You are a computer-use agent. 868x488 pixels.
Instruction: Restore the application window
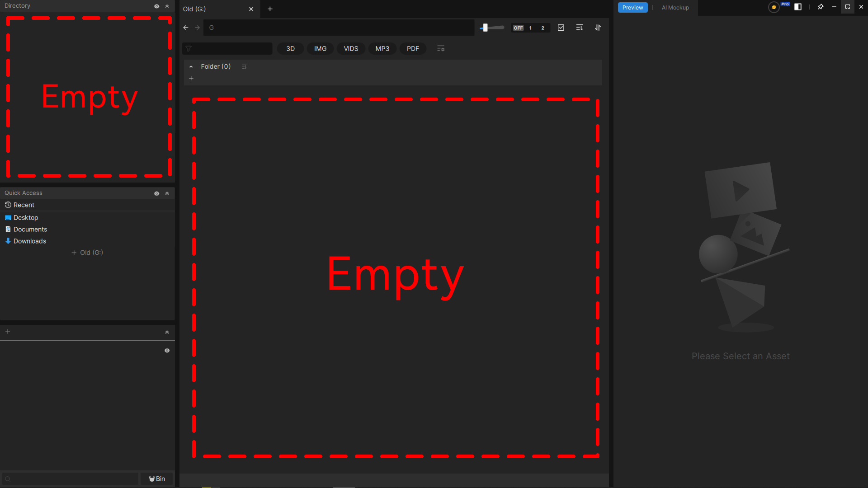click(848, 7)
